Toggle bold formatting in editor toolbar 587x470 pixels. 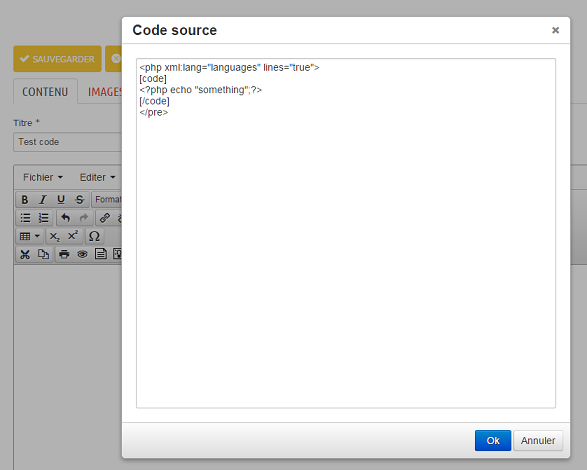pos(25,200)
